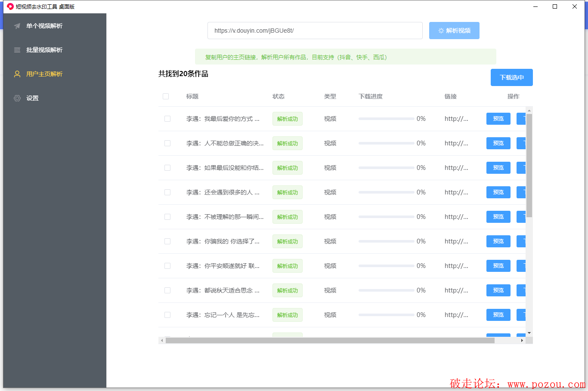Click 预览 for 忘记一个人 是先忘
The image size is (588, 391).
pos(498,315)
